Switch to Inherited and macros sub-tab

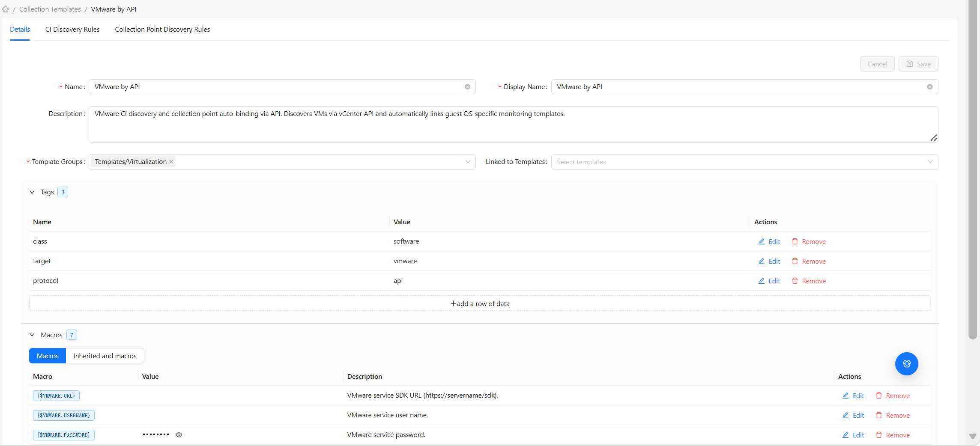[x=105, y=356]
